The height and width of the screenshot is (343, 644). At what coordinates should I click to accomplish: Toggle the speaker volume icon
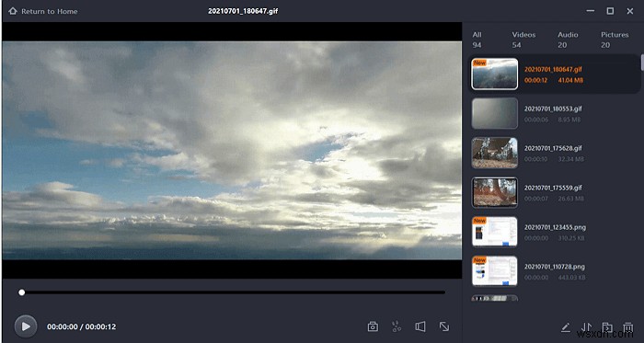pyautogui.click(x=420, y=326)
